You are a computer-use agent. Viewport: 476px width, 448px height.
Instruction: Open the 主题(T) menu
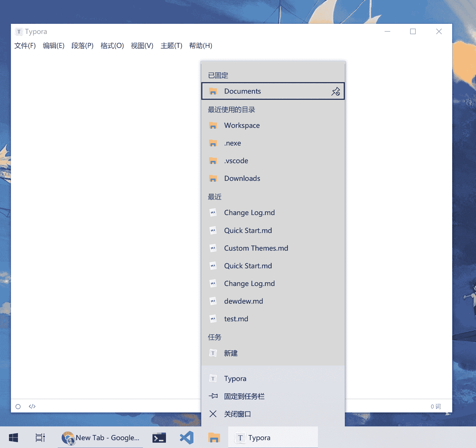point(171,46)
